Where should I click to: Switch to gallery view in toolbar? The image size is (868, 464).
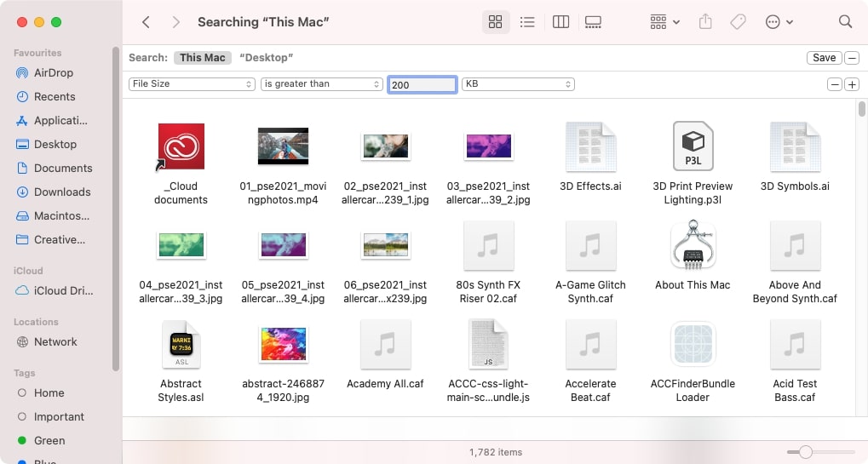coord(593,22)
